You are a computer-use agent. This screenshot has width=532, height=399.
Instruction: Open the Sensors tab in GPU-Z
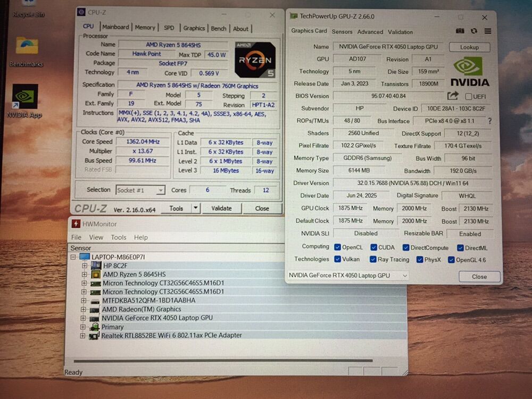coord(342,32)
